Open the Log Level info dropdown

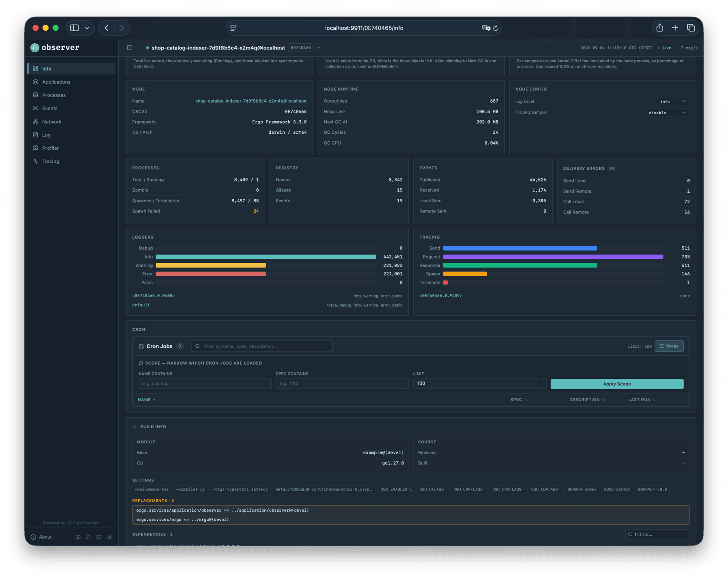673,102
